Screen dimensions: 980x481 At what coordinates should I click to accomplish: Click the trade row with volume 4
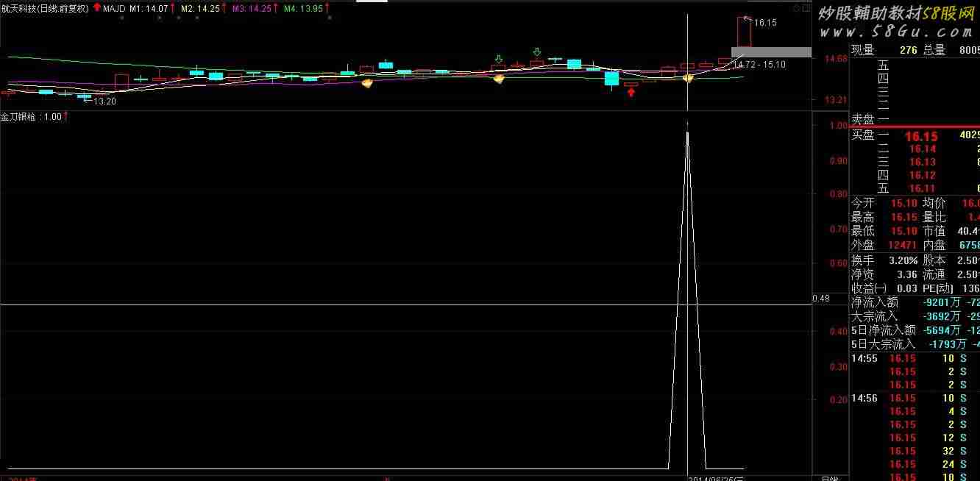[915, 412]
